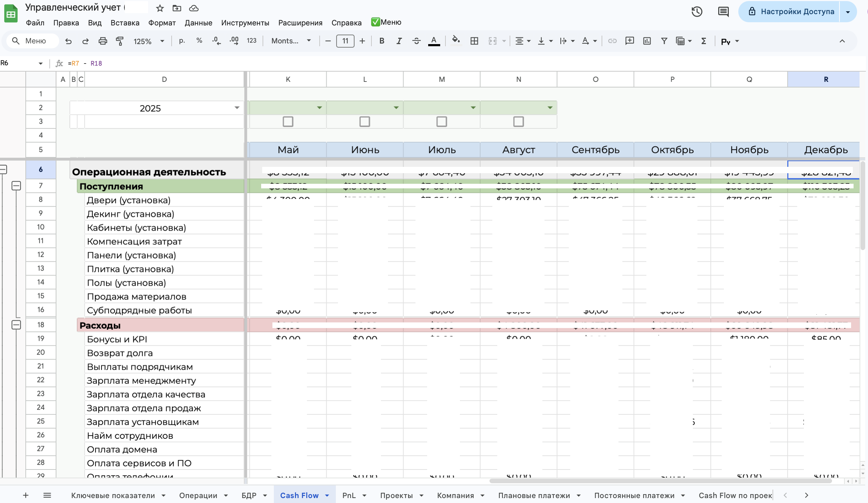Open the green dropdown in column K
The height and width of the screenshot is (503, 868).
[x=319, y=108]
